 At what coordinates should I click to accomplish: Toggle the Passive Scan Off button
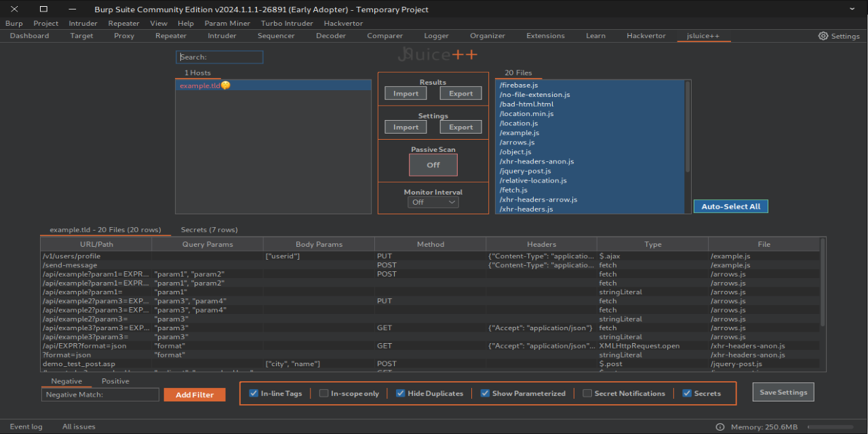tap(433, 164)
